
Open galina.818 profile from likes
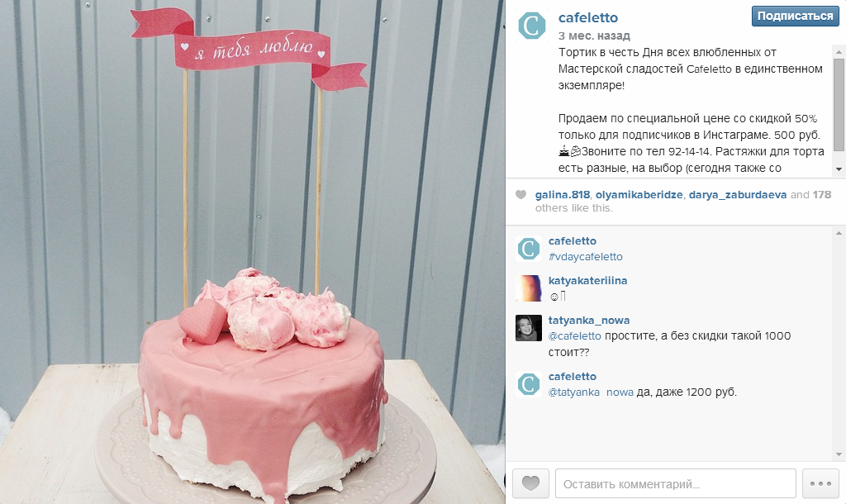(562, 195)
